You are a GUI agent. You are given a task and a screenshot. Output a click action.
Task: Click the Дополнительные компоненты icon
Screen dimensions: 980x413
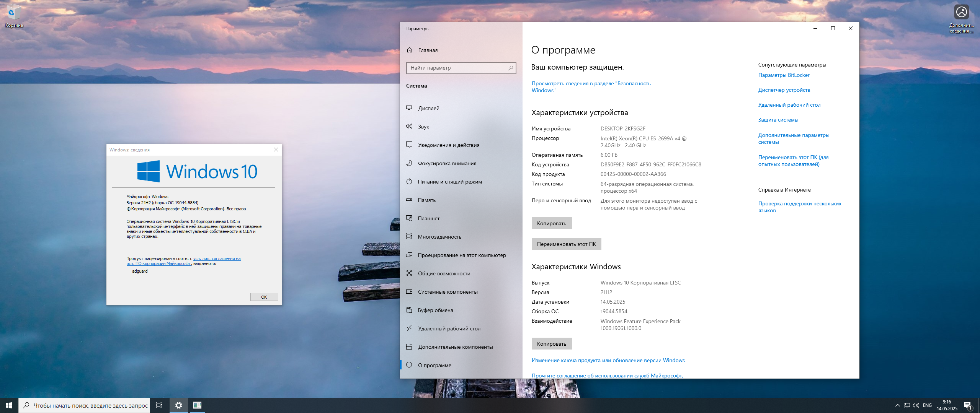point(409,347)
